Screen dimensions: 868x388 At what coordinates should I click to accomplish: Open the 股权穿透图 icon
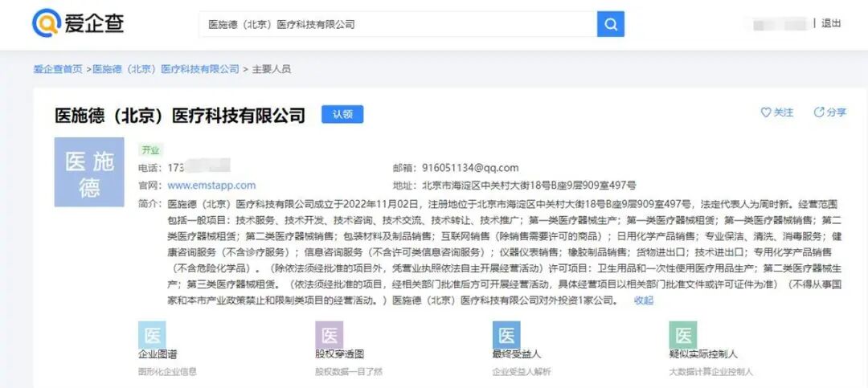point(329,335)
